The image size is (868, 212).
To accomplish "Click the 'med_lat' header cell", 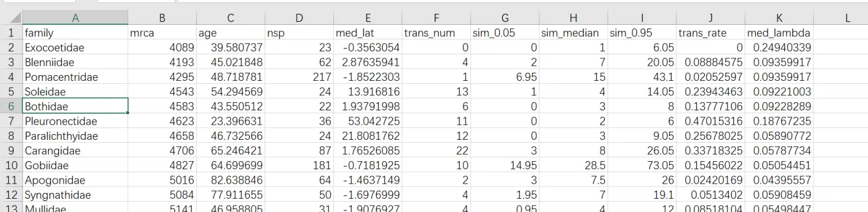I will [x=367, y=33].
